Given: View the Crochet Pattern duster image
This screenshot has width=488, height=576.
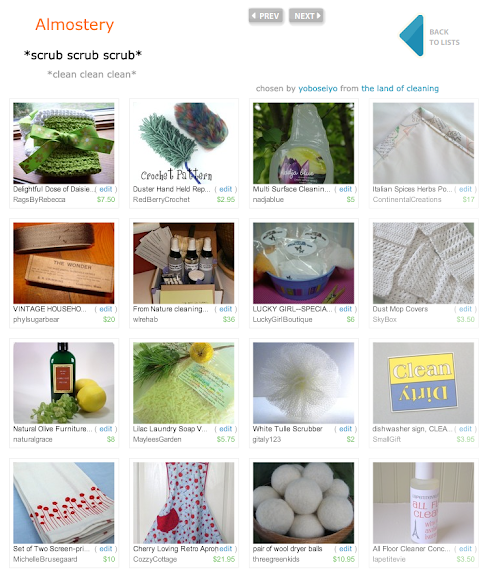Looking at the screenshot, I should coord(184,143).
